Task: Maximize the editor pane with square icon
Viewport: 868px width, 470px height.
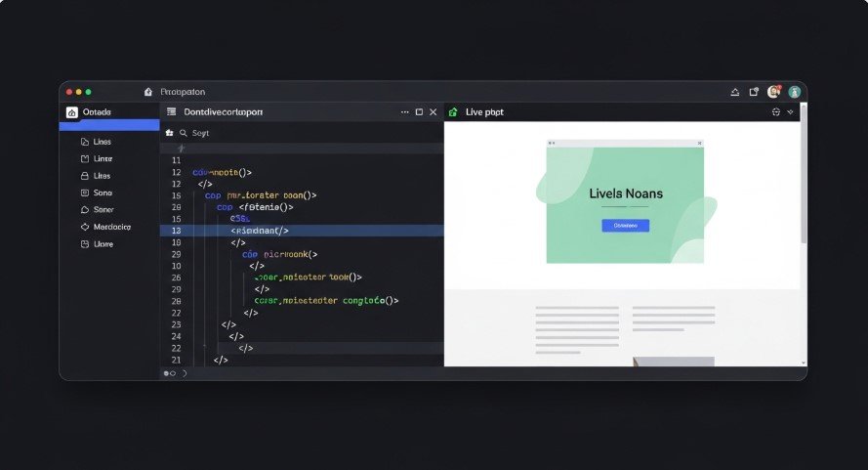Action: pyautogui.click(x=419, y=112)
